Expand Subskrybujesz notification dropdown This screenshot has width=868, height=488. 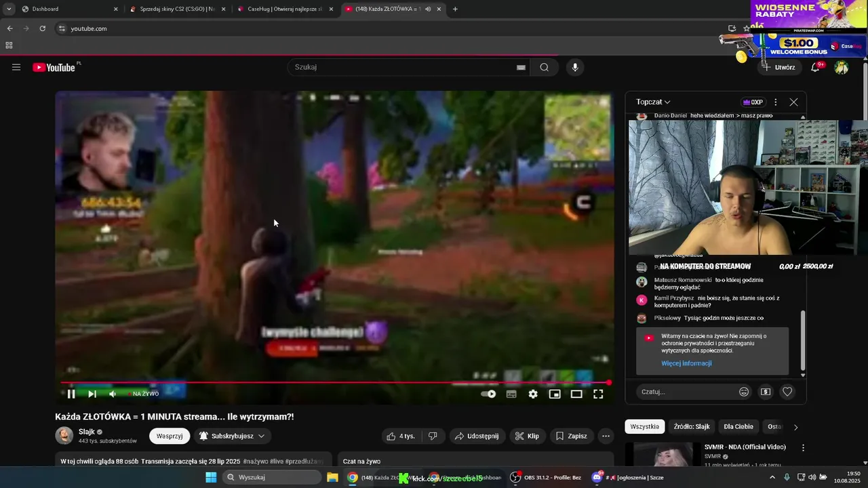tap(232, 436)
